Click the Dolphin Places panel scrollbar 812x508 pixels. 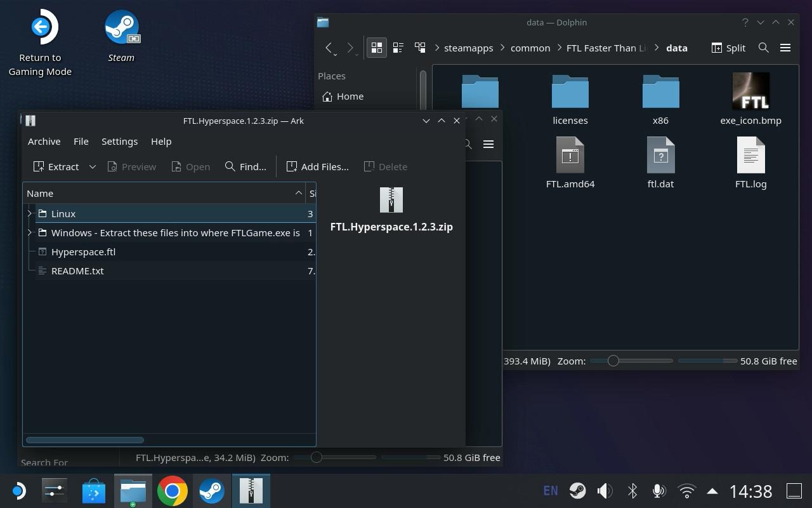click(423, 89)
